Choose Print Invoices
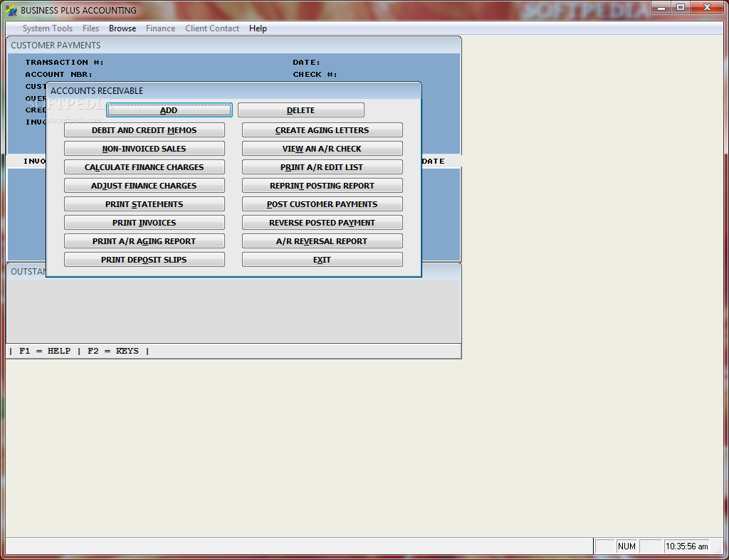729x560 pixels. point(144,223)
